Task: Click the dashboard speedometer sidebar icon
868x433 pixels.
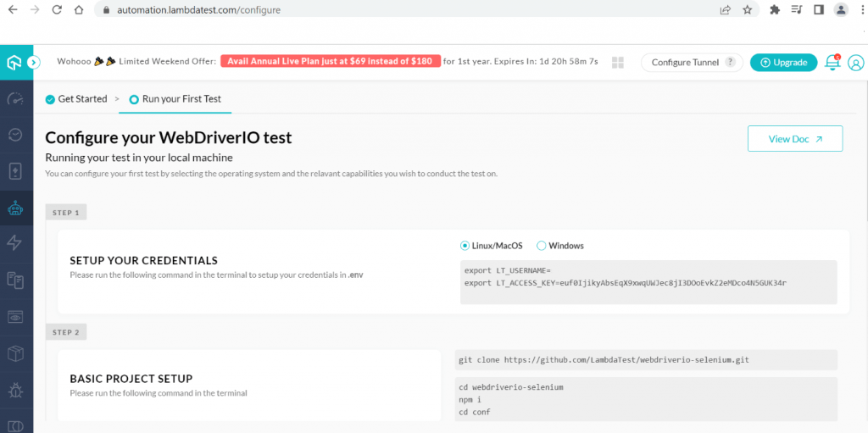Action: (x=15, y=98)
